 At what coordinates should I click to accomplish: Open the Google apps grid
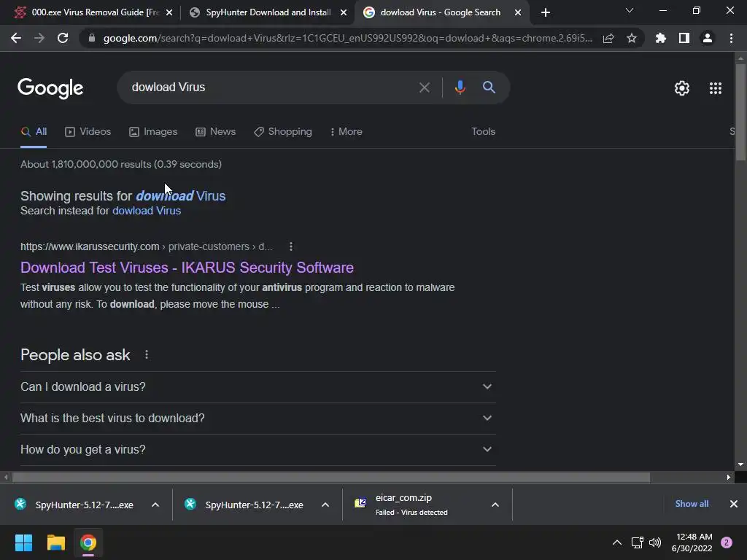tap(715, 88)
